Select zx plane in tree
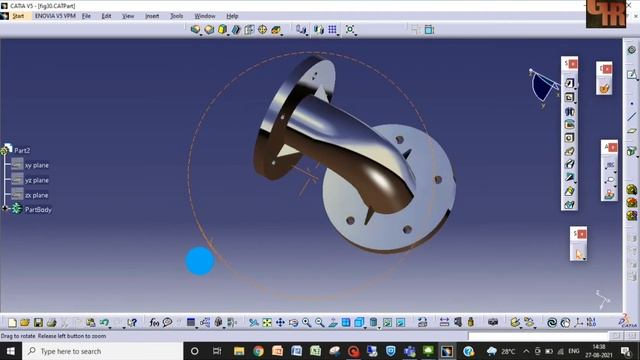This screenshot has width=640, height=360. 36,195
